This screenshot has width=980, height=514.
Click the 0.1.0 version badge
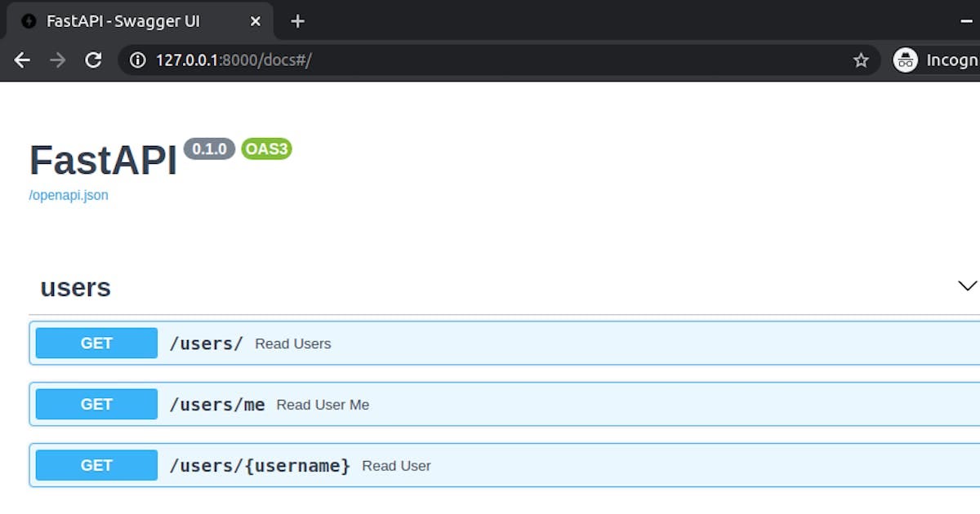pos(210,148)
